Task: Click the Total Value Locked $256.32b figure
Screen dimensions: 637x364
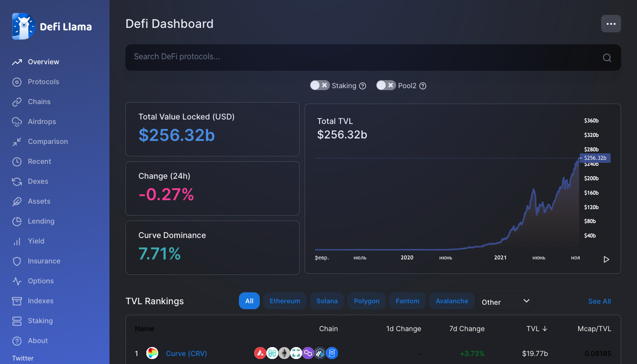Action: click(x=177, y=135)
